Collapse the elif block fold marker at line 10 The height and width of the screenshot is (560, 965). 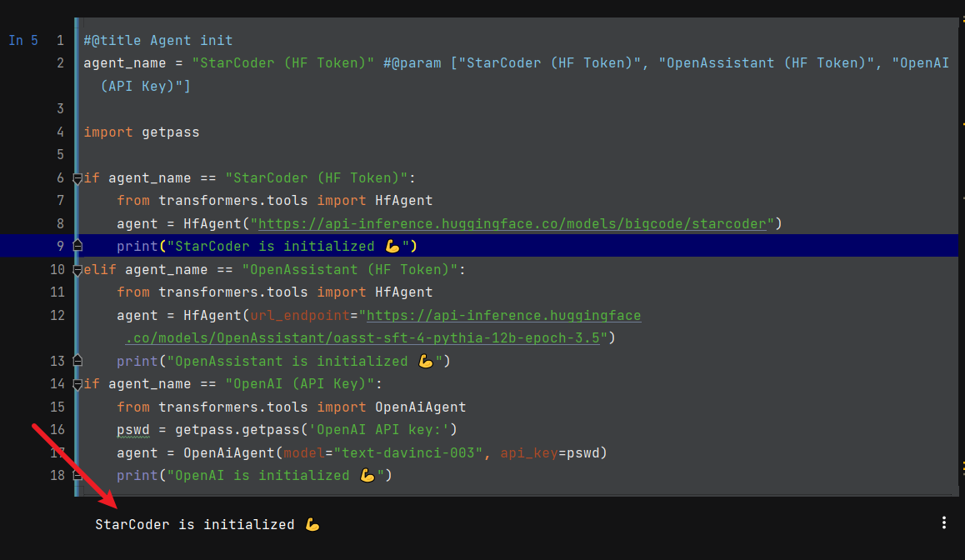[x=77, y=270]
